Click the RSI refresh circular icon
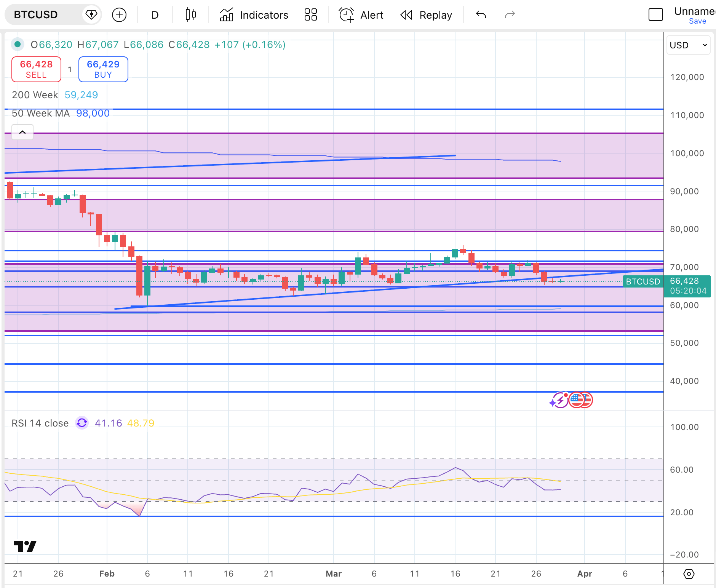716x588 pixels. [82, 423]
